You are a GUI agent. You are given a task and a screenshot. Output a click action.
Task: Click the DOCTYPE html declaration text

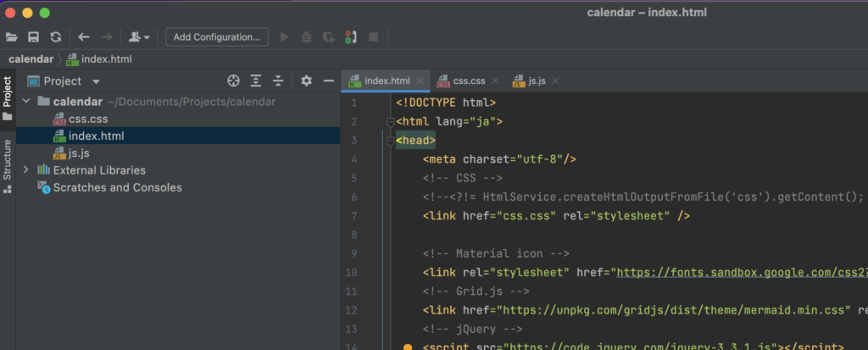click(x=446, y=103)
